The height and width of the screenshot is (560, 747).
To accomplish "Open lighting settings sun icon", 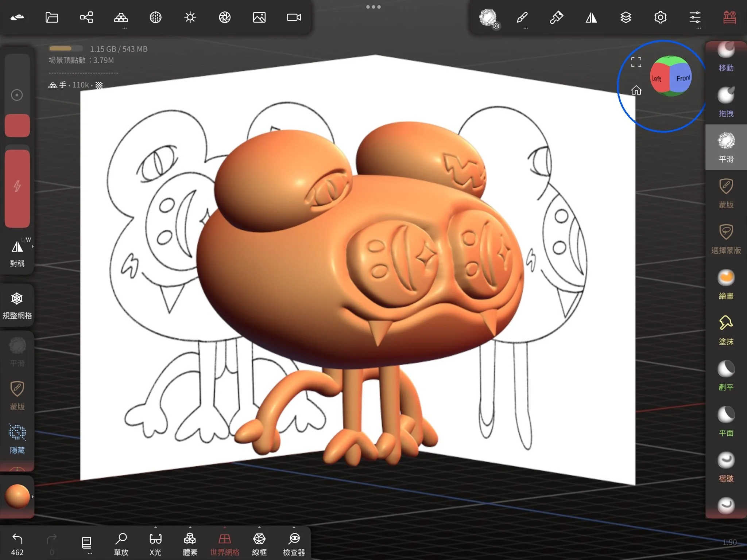I will [x=190, y=17].
